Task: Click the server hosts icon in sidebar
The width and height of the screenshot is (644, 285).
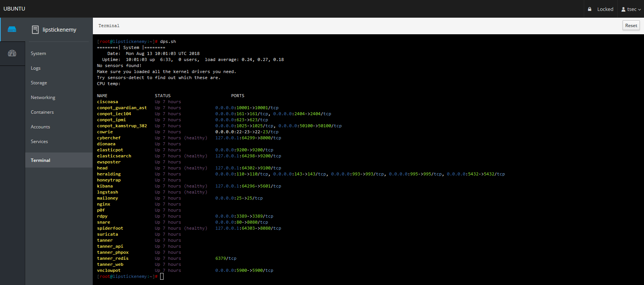Action: click(x=12, y=29)
